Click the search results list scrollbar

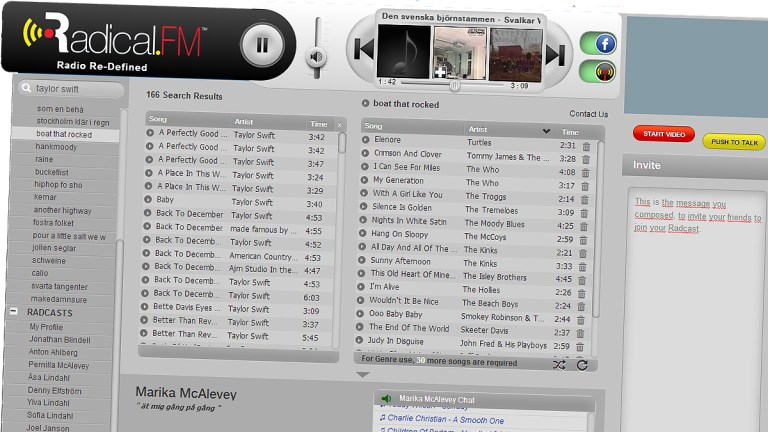(341, 143)
